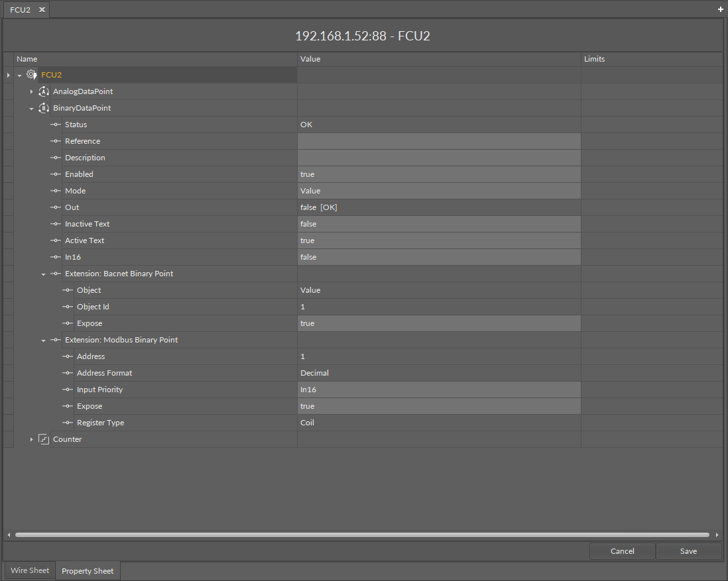728x581 pixels.
Task: Click the AnalogDataPoint component icon
Action: (44, 91)
